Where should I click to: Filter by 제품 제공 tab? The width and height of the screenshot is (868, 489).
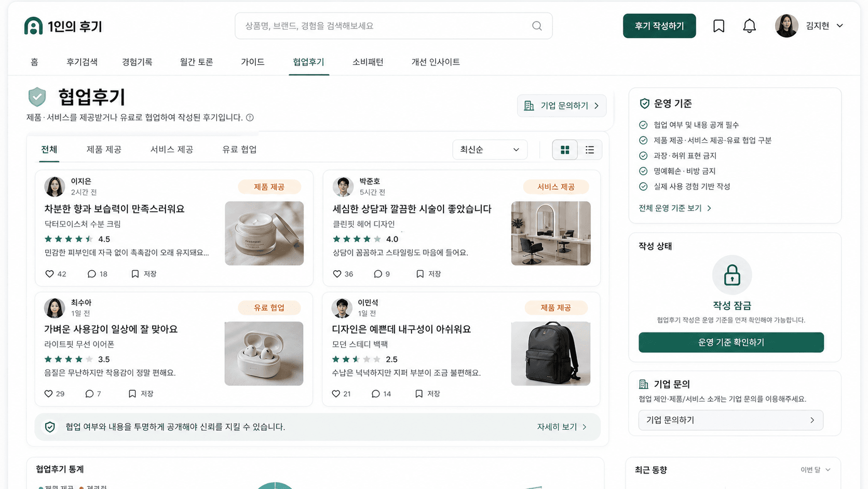click(104, 150)
